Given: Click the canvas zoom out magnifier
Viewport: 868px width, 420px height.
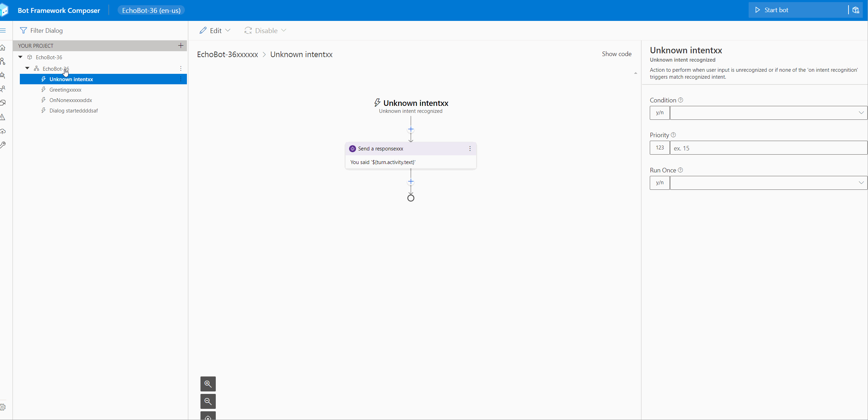Looking at the screenshot, I should (x=208, y=401).
